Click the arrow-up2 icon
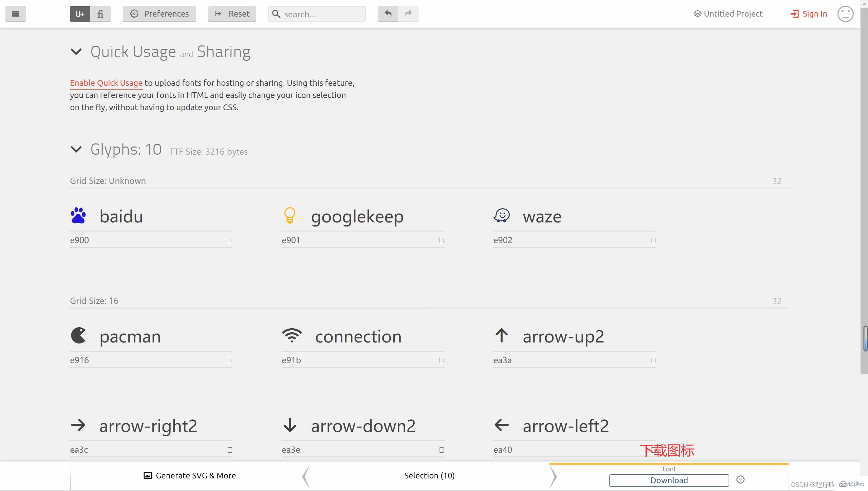 [502, 336]
